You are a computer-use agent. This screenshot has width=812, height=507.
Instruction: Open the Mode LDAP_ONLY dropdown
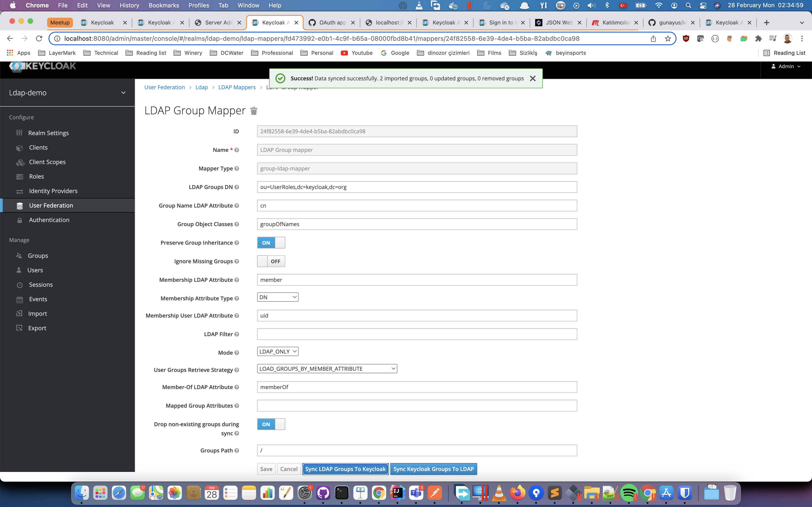tap(278, 352)
